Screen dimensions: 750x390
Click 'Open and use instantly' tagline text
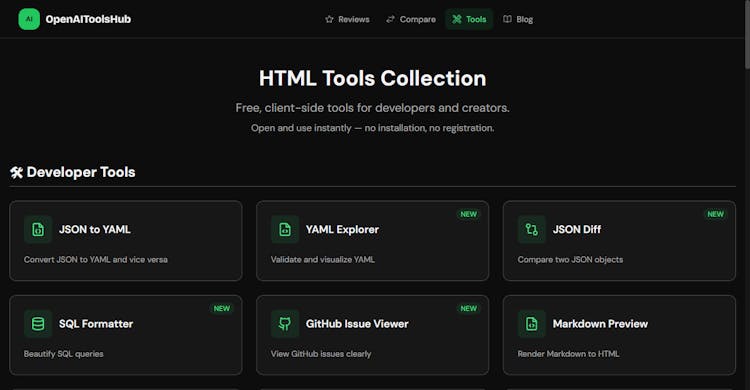click(373, 128)
